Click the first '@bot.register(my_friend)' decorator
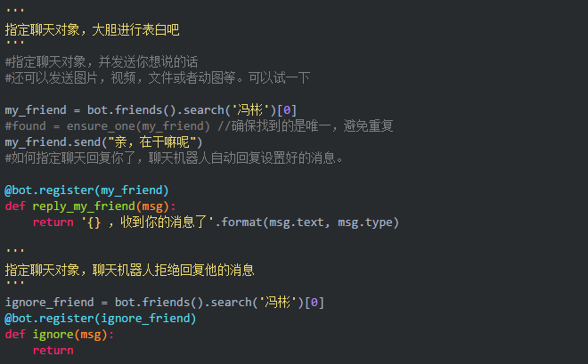Image resolution: width=588 pixels, height=364 pixels. (x=86, y=190)
